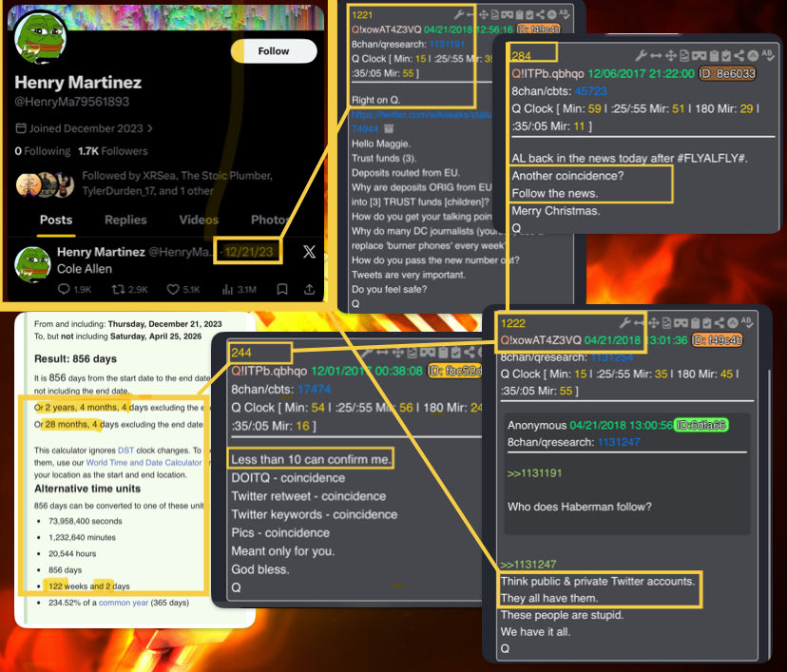Click the 'Result: 856 days' heading

(75, 359)
